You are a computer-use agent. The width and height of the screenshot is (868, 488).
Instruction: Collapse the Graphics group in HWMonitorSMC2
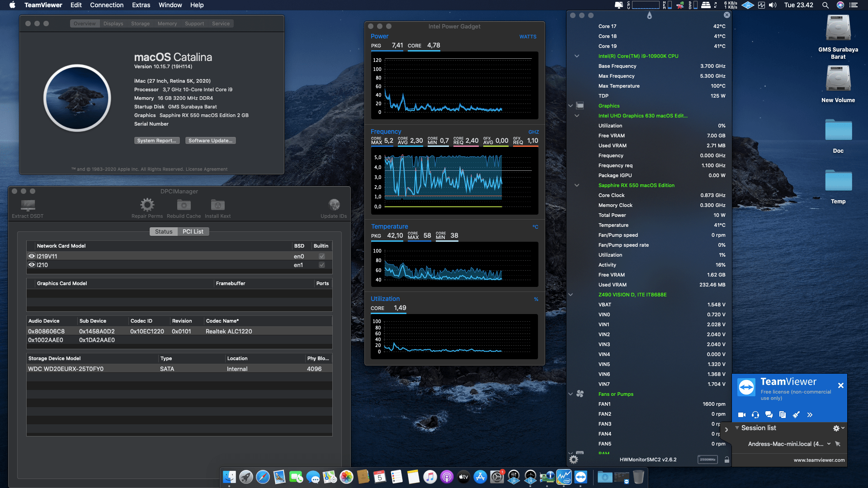[571, 106]
